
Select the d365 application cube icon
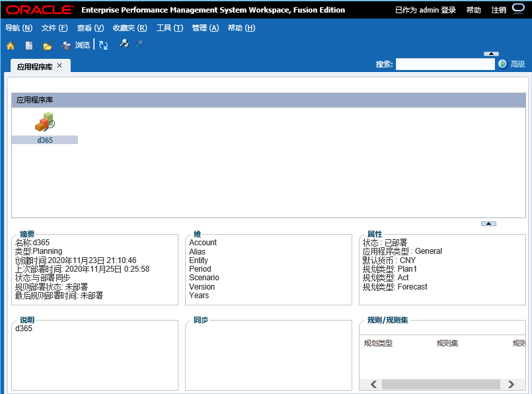pyautogui.click(x=45, y=122)
